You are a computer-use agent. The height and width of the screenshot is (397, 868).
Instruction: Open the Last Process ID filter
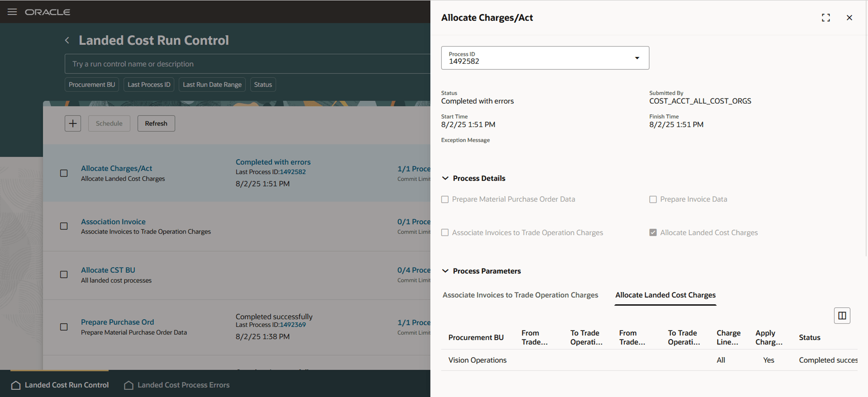tap(149, 85)
